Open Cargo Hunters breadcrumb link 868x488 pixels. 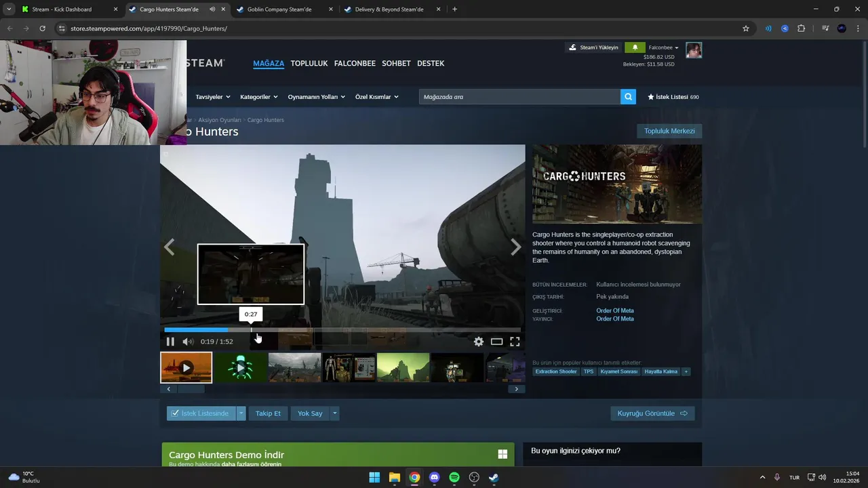coord(266,120)
